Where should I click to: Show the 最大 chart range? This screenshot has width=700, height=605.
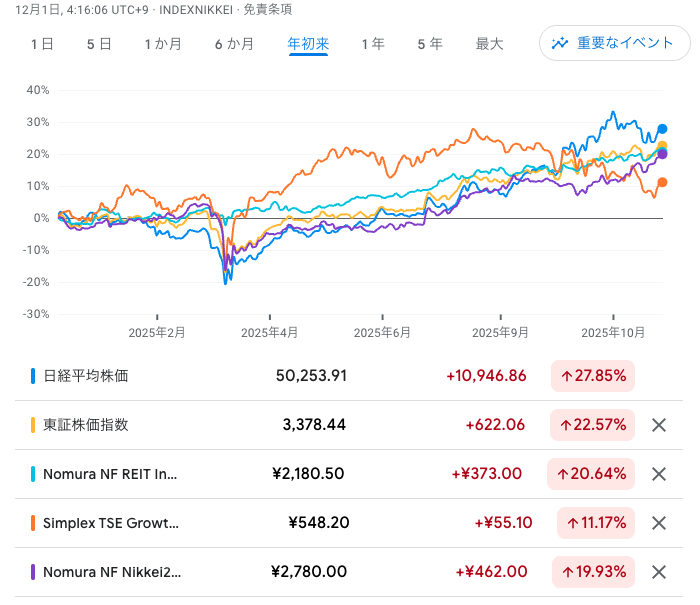tap(489, 44)
